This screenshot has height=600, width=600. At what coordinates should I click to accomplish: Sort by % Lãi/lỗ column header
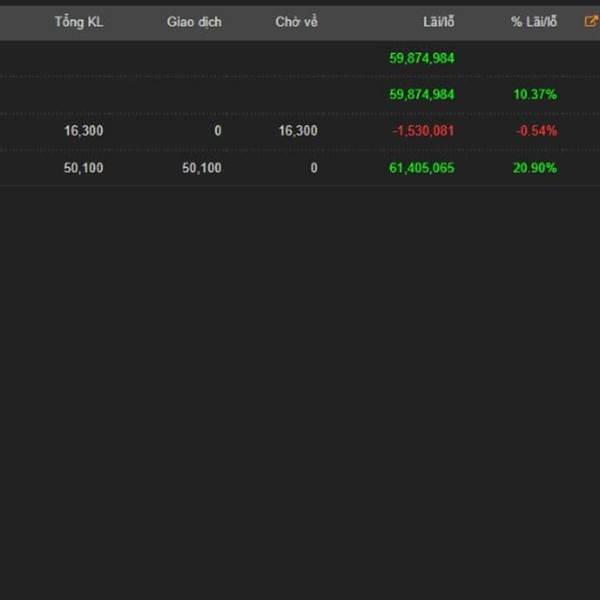pyautogui.click(x=534, y=22)
